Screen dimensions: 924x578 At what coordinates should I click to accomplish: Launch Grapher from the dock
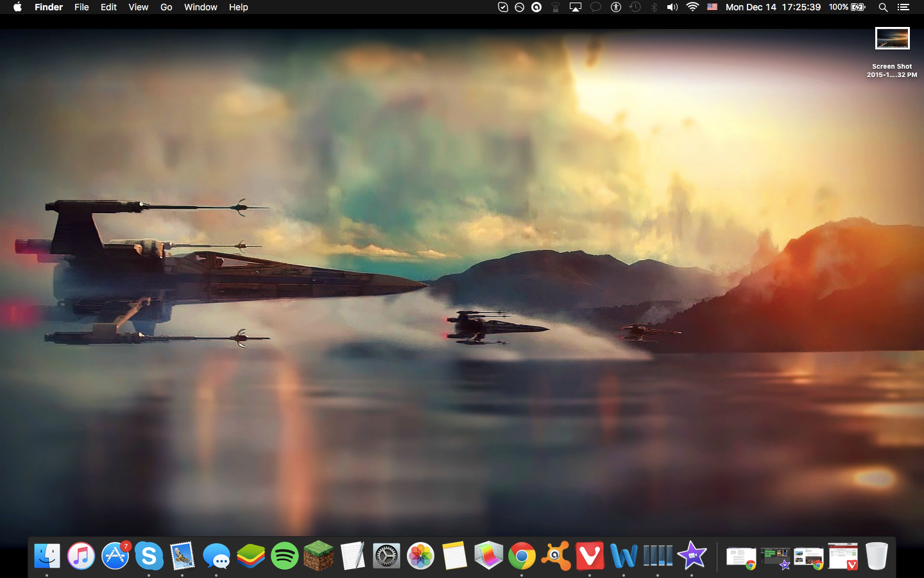pyautogui.click(x=488, y=556)
